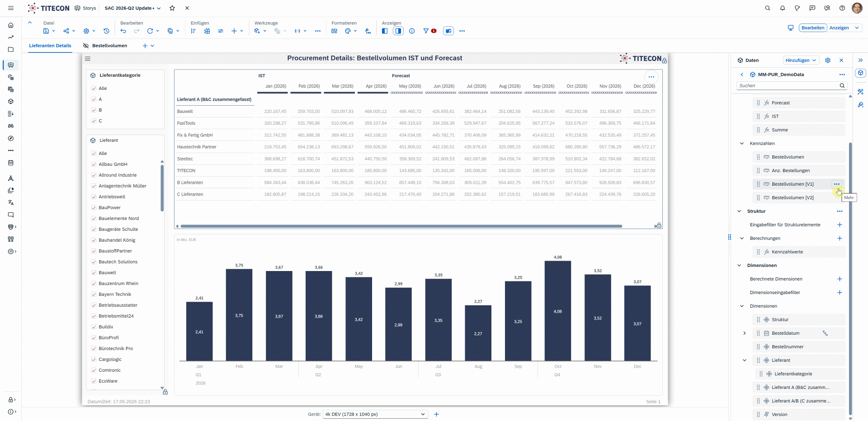The width and height of the screenshot is (868, 421).
Task: Open the Home icon in left sidebar
Action: point(11,25)
